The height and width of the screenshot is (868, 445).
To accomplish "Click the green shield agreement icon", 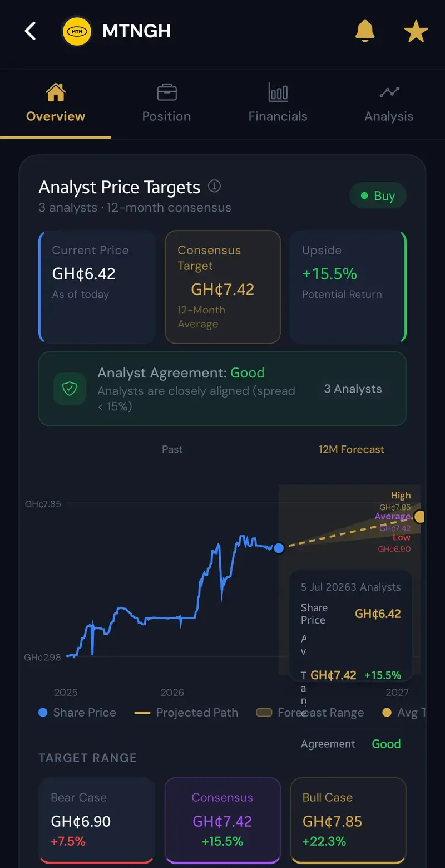I will coord(70,389).
